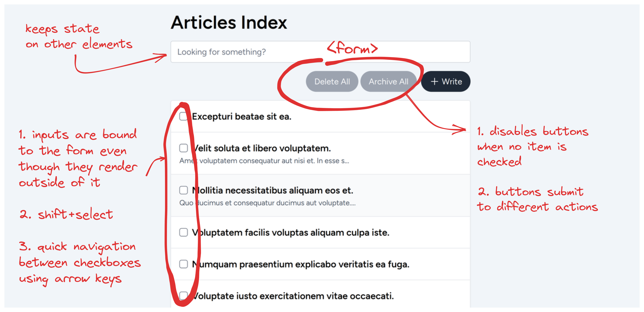Click the Amet voluptatem consequatur excerpt text
Screen dimensions: 644x312
[x=264, y=161]
